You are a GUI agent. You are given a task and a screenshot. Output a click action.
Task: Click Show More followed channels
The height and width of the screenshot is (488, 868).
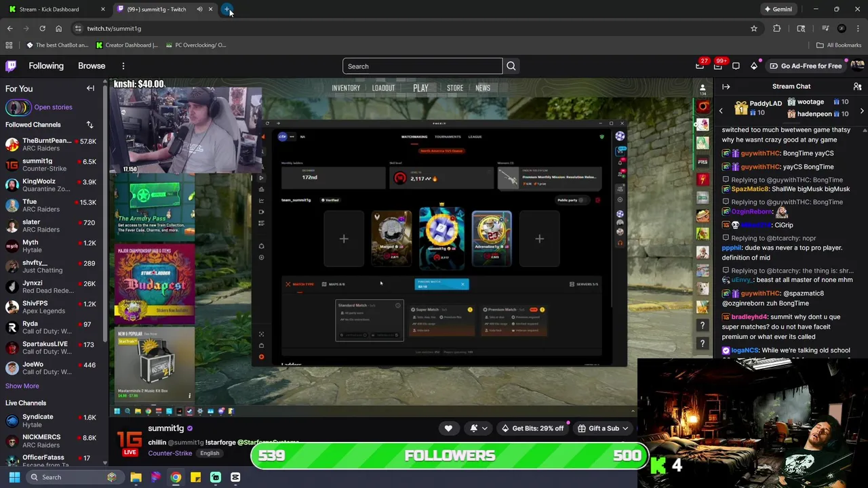(x=22, y=386)
